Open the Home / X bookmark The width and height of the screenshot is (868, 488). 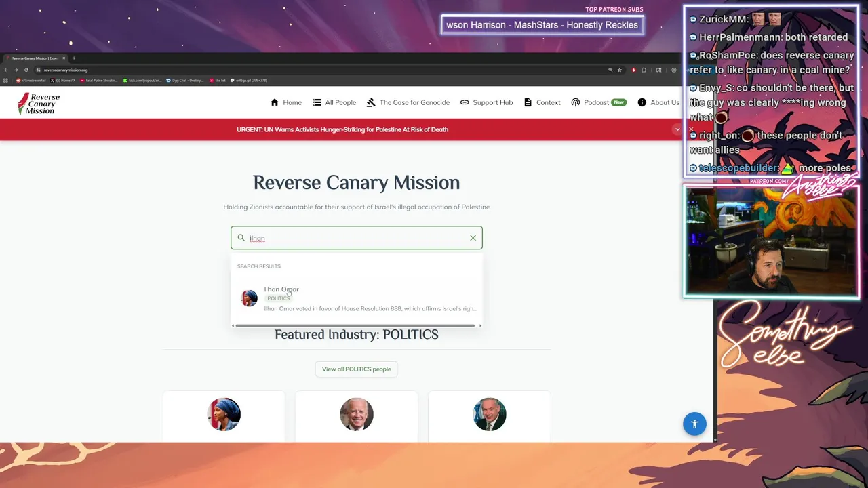[63, 80]
